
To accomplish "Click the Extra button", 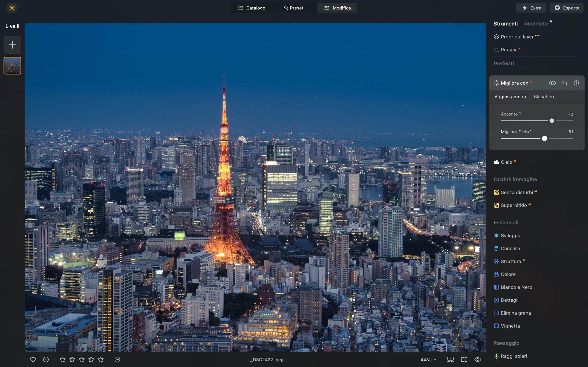I will coord(531,8).
